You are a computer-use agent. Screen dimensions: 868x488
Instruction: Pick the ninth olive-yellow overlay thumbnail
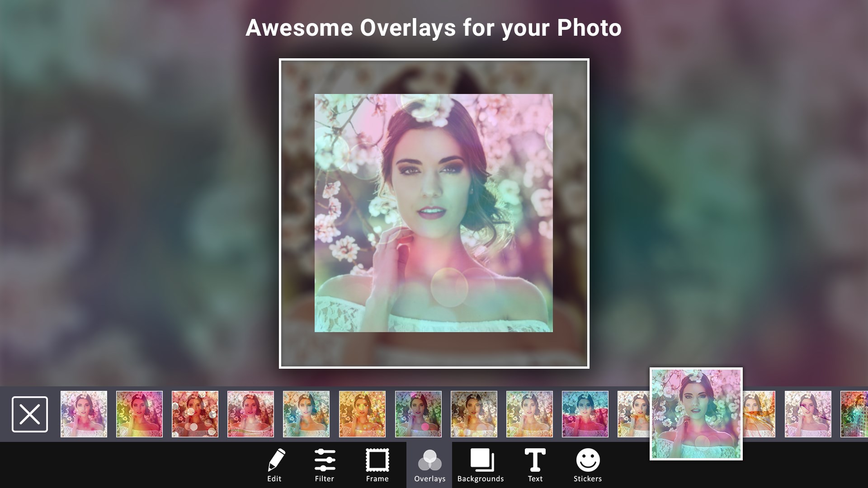(529, 414)
